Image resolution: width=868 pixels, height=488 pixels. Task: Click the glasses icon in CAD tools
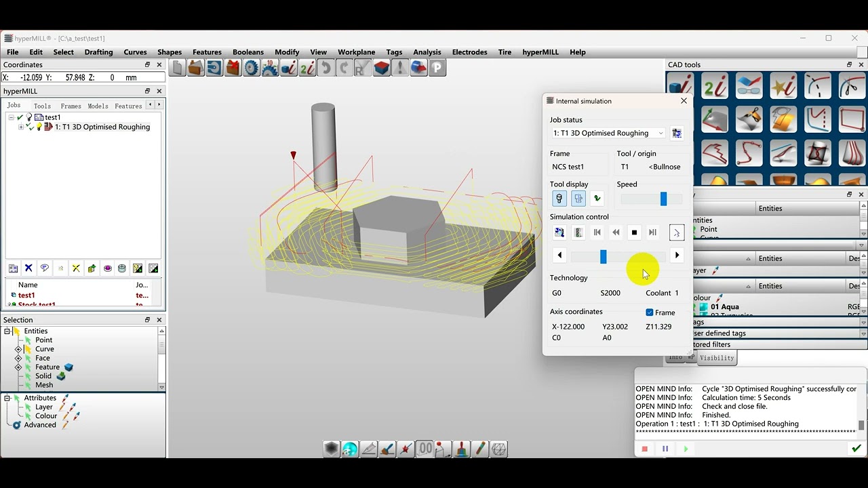click(x=749, y=86)
